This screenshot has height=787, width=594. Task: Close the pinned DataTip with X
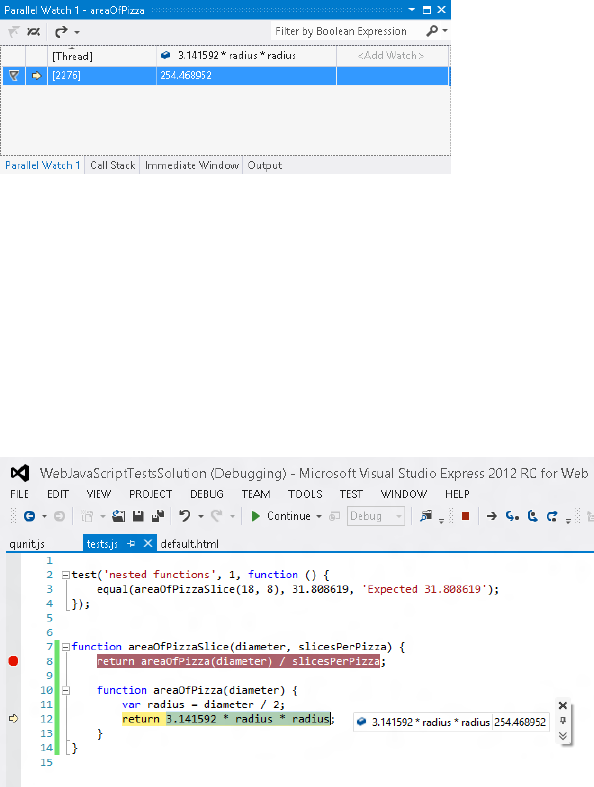(563, 706)
